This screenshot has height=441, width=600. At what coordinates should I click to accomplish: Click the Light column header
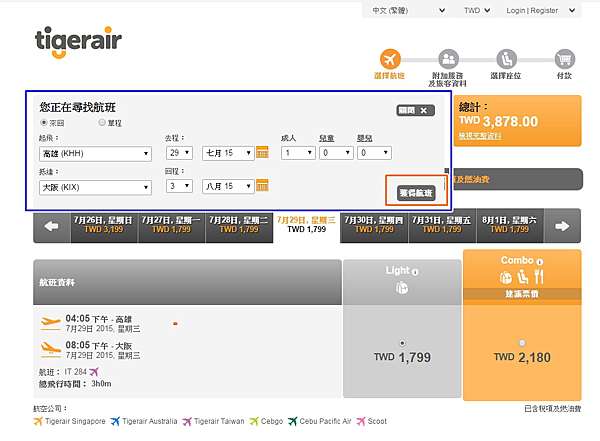click(x=402, y=282)
